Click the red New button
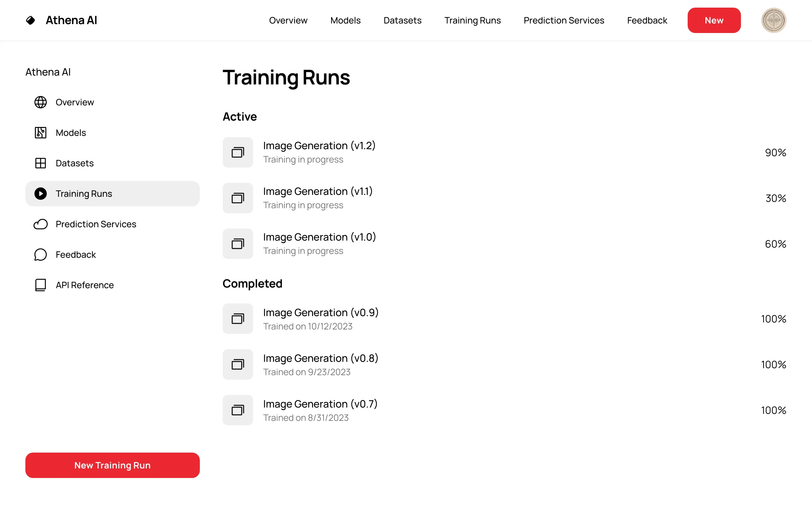Viewport: 812px width, 511px height. [x=714, y=20]
